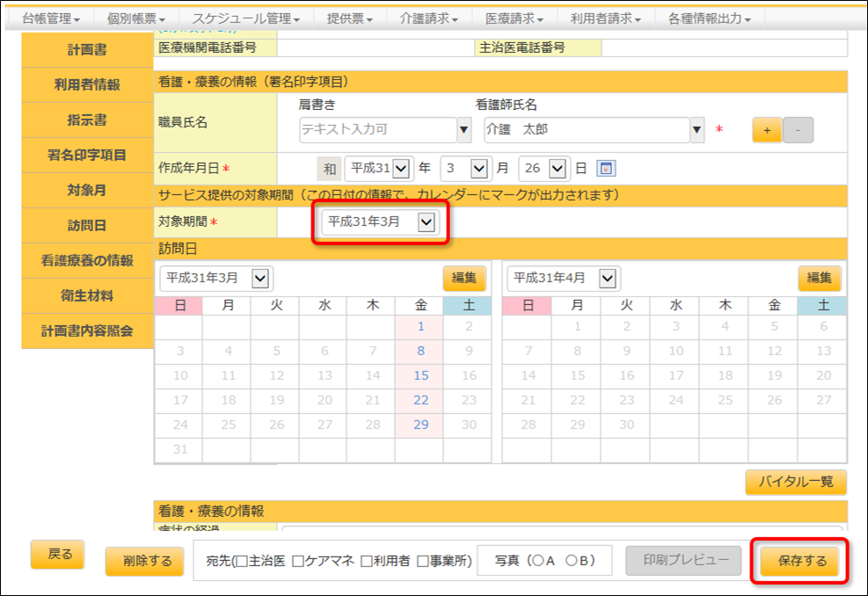The image size is (868, 596).
Task: Go to 衛生材料 in the sidebar
Action: click(x=87, y=295)
